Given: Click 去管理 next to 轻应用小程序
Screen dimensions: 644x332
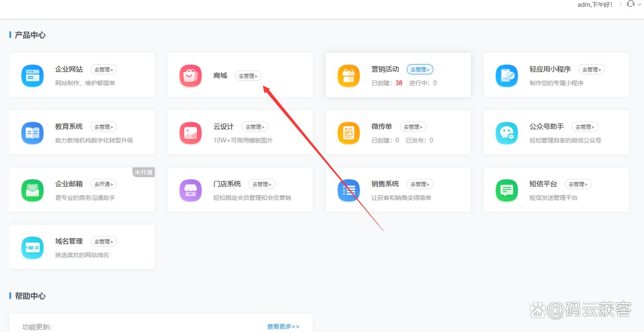Looking at the screenshot, I should (592, 69).
